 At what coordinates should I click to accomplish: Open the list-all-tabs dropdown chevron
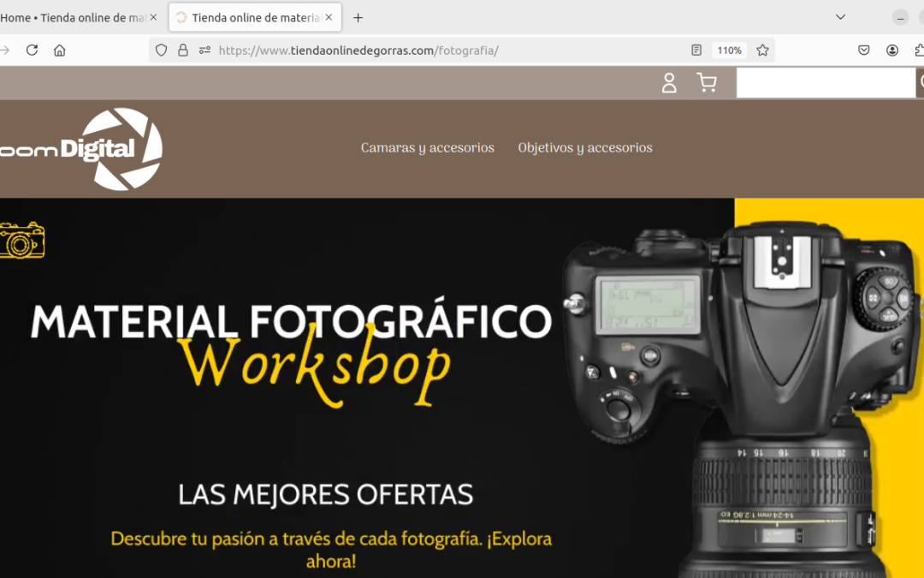tap(839, 16)
